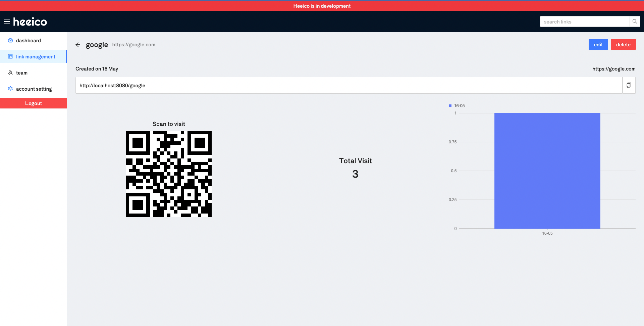Click the 0.5 y-axis value
The width and height of the screenshot is (644, 326).
pos(453,171)
